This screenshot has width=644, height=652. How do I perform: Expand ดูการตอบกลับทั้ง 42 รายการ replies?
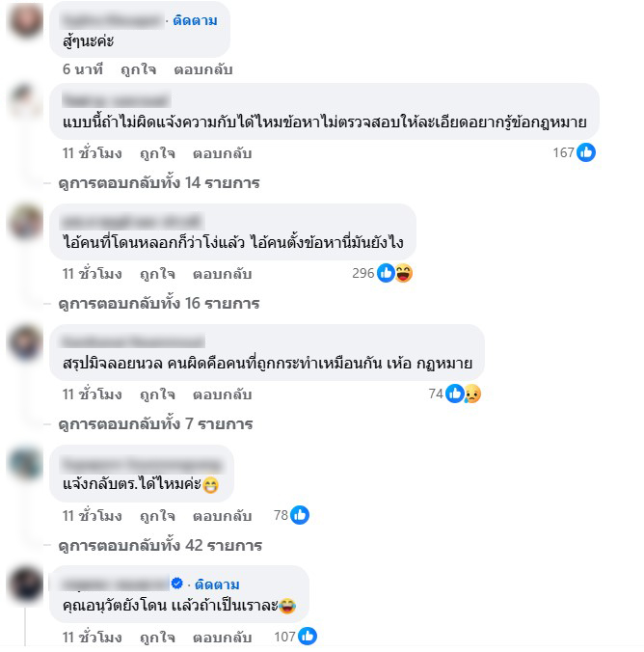point(160,545)
